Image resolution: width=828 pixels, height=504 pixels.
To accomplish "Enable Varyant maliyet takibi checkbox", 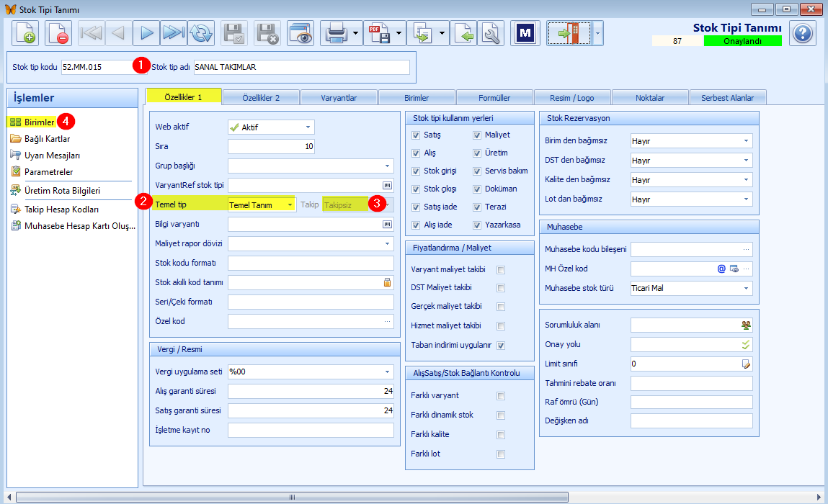I will pyautogui.click(x=501, y=270).
